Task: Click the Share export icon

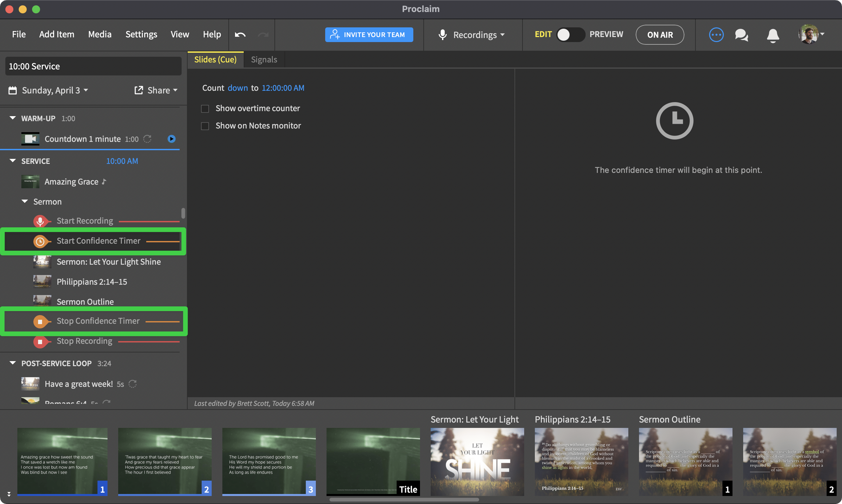Action: click(x=139, y=90)
